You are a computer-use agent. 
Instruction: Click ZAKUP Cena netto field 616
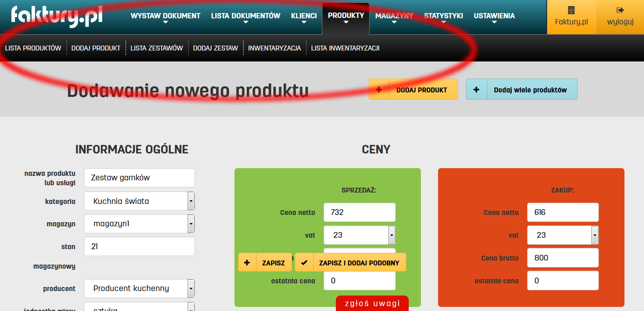tap(563, 212)
